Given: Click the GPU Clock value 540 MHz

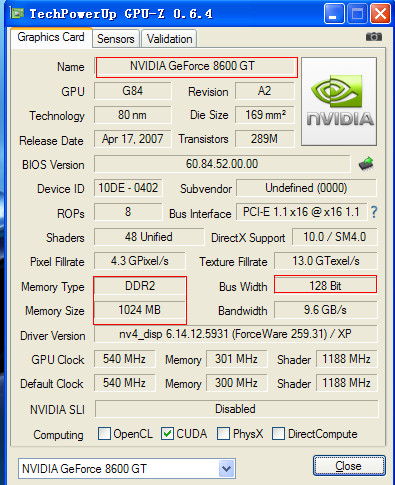Looking at the screenshot, I should click(124, 359).
